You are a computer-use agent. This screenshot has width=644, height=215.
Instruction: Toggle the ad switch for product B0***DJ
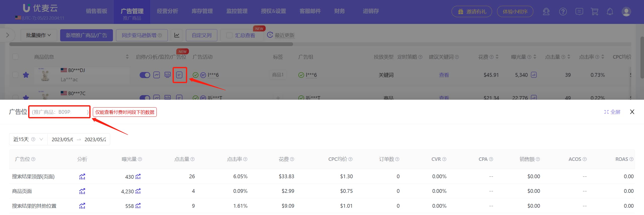(145, 75)
